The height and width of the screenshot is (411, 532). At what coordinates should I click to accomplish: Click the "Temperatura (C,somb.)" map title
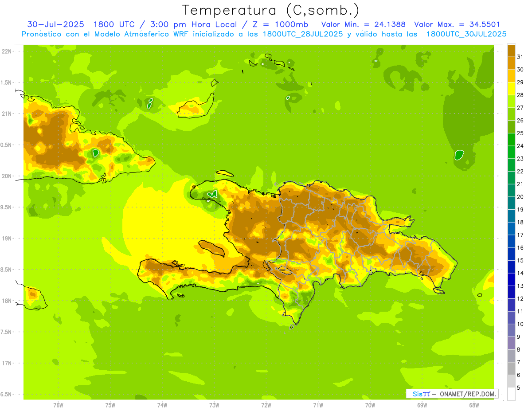tap(270, 10)
